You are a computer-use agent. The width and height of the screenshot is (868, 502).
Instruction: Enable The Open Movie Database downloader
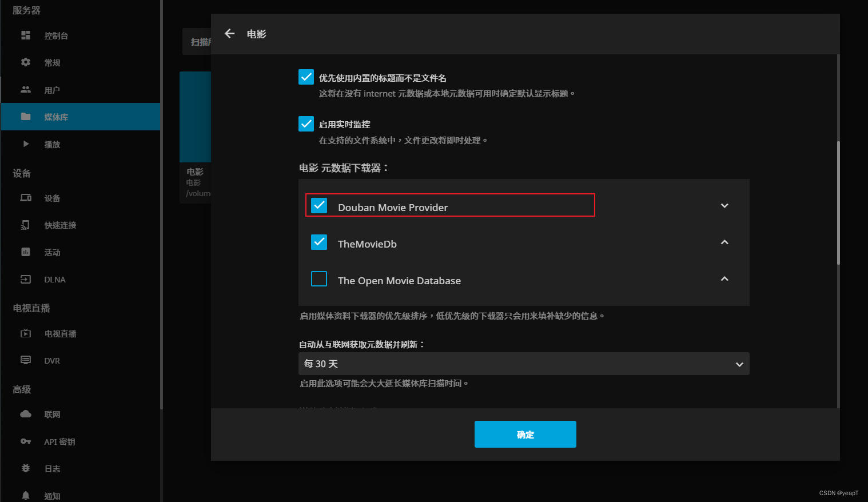[319, 279]
